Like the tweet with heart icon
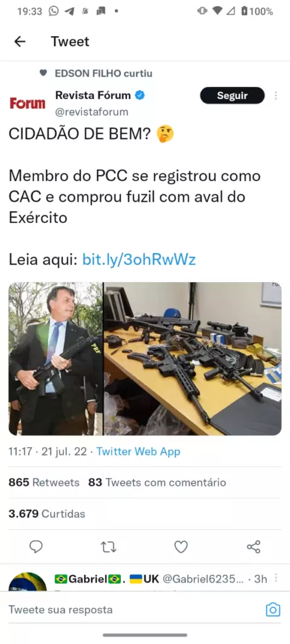Image resolution: width=290 pixels, height=644 pixels. click(181, 547)
